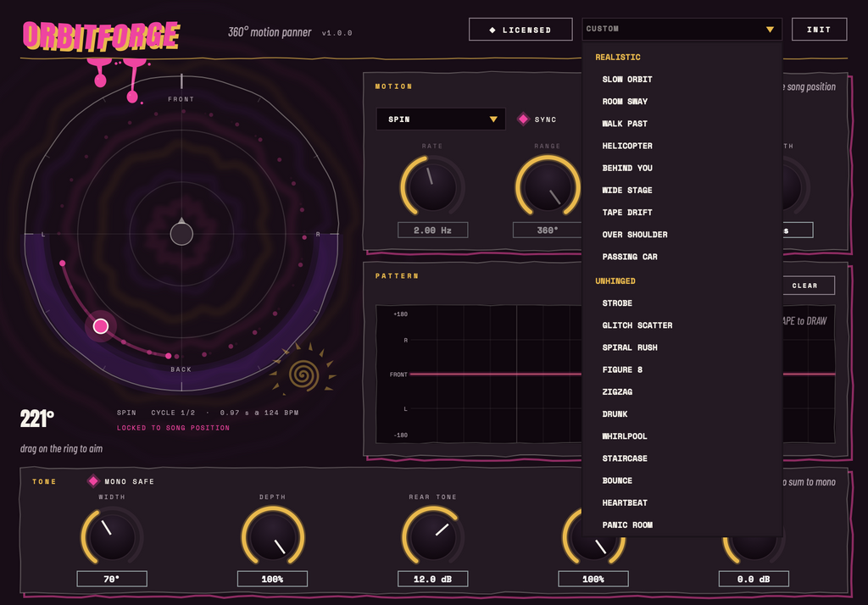Screen dimensions: 868x605
Task: Click the 0.0 dB value field
Action: (754, 579)
